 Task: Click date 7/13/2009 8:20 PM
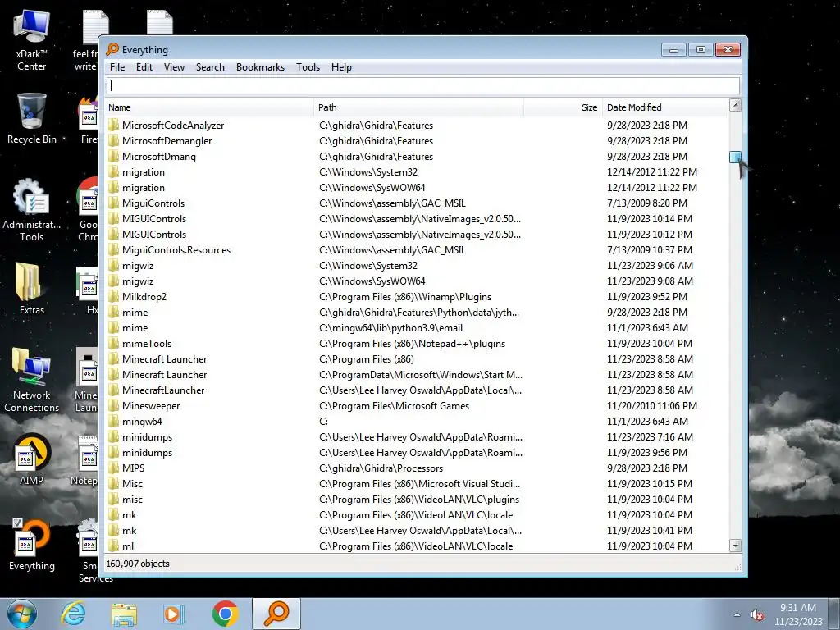click(x=647, y=203)
